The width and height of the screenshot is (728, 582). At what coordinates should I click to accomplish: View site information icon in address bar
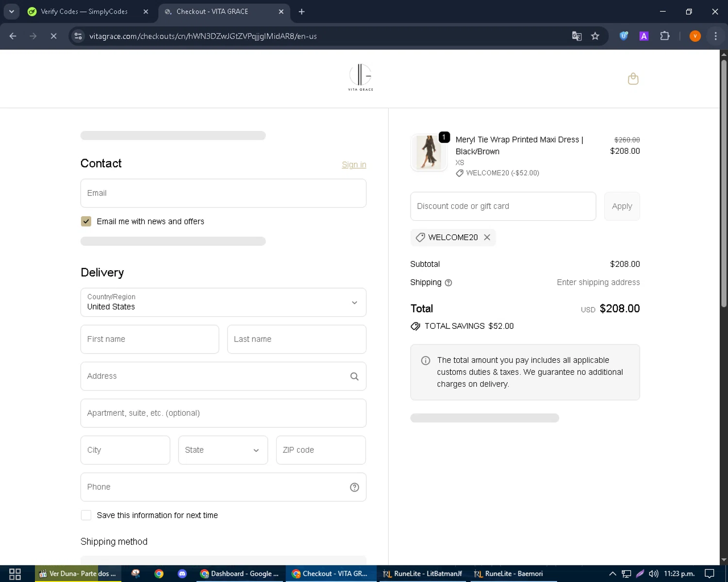pyautogui.click(x=78, y=36)
